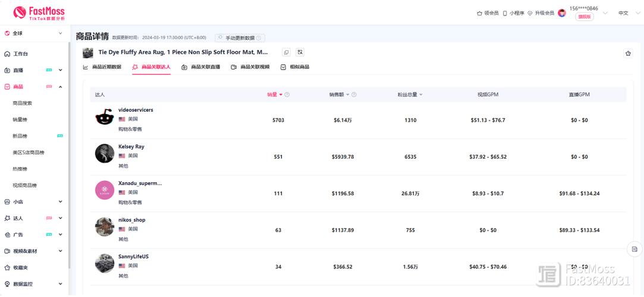Click the translate icon beside the product title

[x=300, y=53]
